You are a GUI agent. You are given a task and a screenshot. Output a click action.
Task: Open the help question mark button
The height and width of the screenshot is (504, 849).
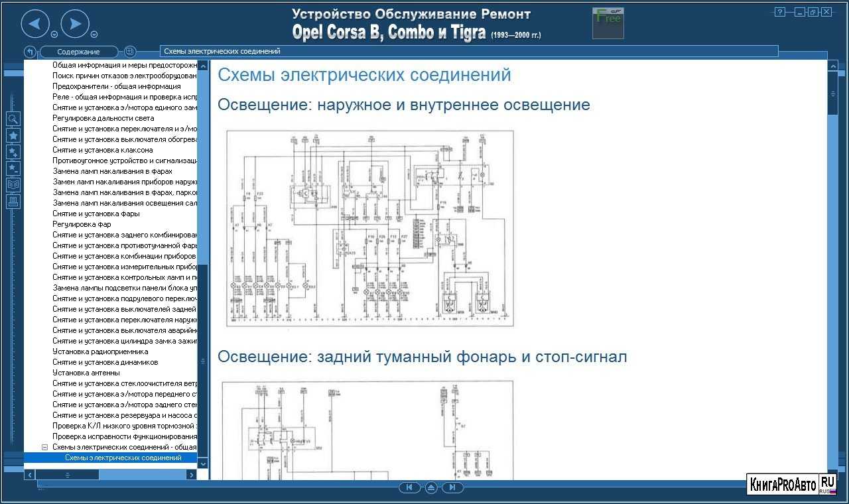tap(780, 12)
